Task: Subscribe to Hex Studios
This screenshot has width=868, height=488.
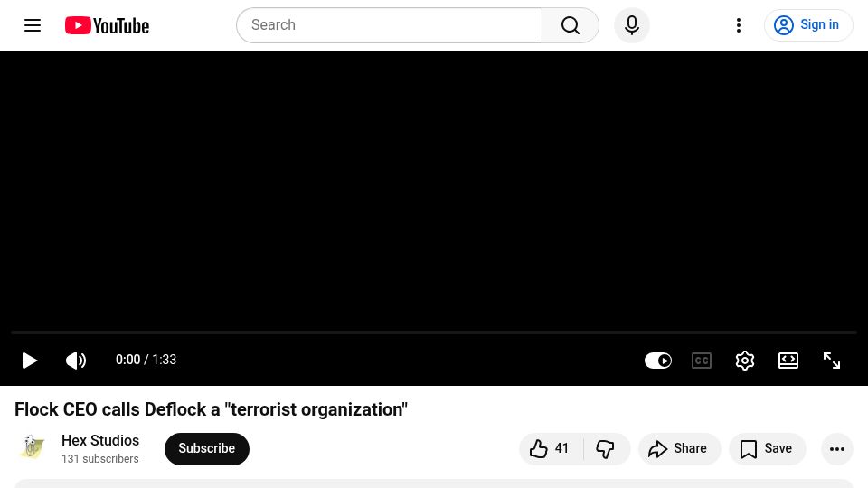Action: [206, 449]
